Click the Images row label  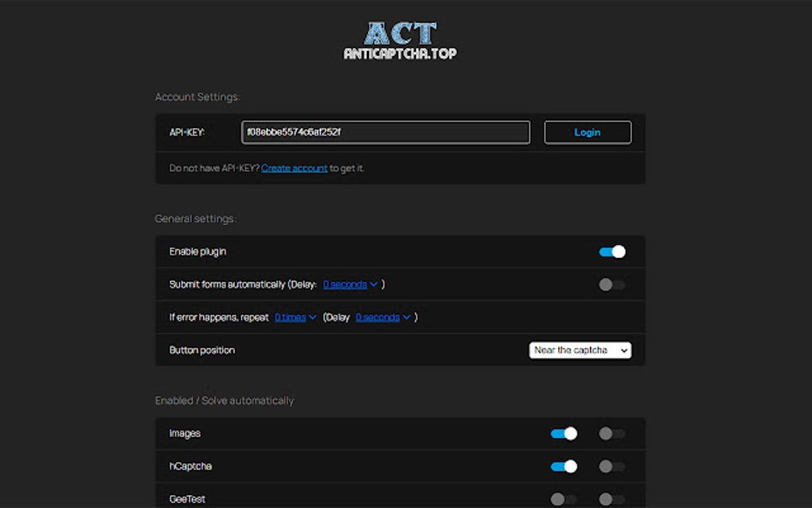[x=185, y=434]
